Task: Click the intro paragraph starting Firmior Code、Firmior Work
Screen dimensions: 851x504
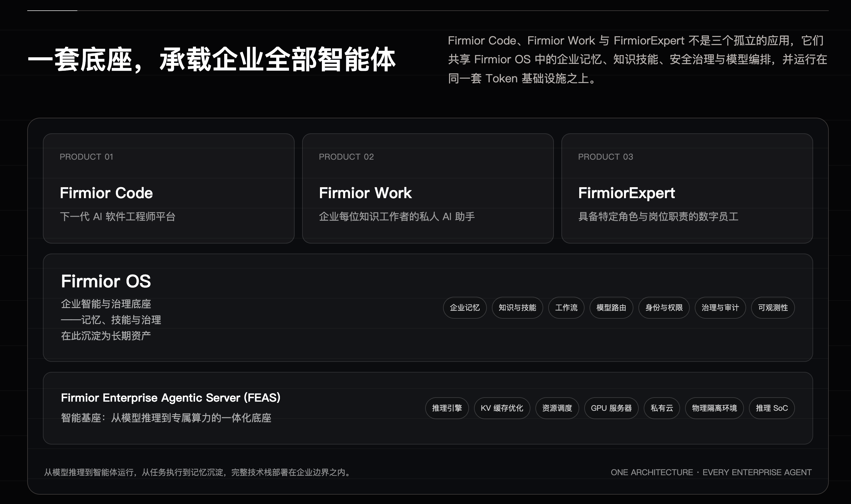Action: pyautogui.click(x=637, y=60)
